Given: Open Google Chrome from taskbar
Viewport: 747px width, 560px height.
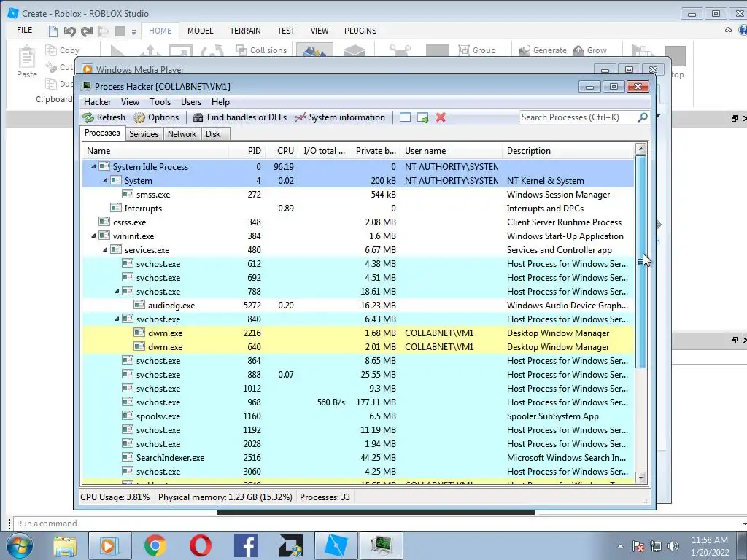Looking at the screenshot, I should (x=155, y=545).
